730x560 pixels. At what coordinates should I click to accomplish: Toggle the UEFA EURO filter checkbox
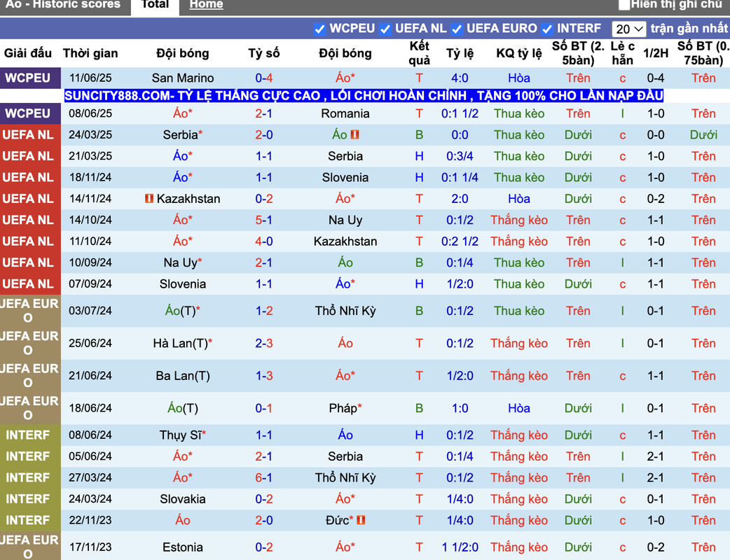457,29
